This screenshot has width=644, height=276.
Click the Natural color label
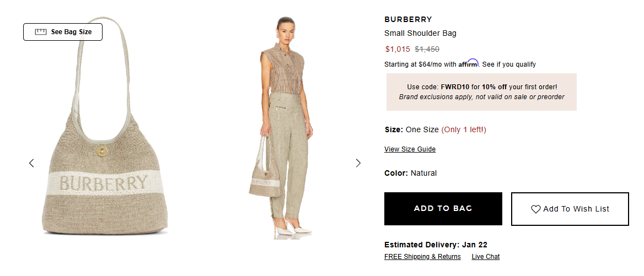click(423, 173)
